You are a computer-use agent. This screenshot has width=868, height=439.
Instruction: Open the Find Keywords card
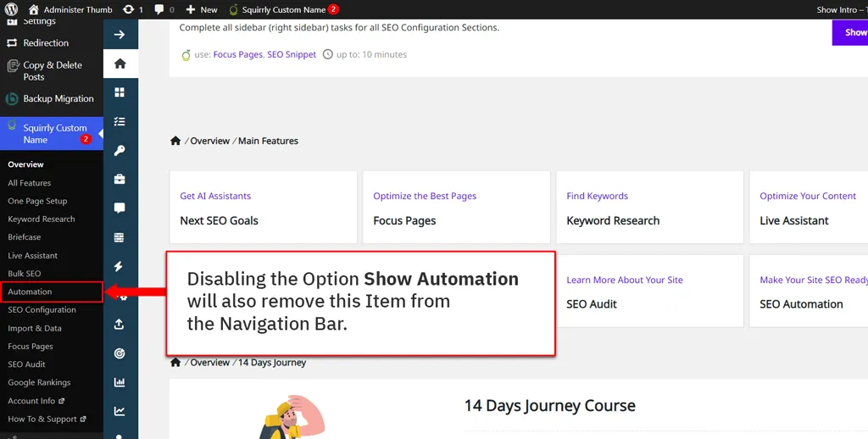(x=650, y=207)
